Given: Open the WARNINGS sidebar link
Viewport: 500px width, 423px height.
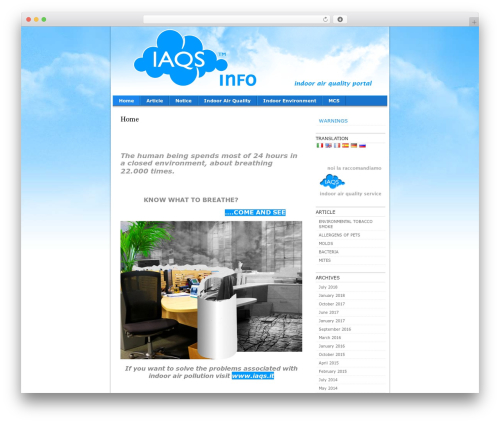Looking at the screenshot, I should 333,121.
